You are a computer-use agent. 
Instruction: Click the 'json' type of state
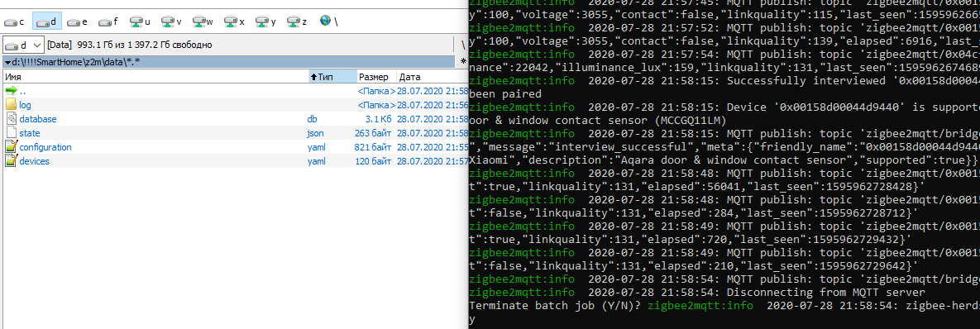tap(316, 133)
